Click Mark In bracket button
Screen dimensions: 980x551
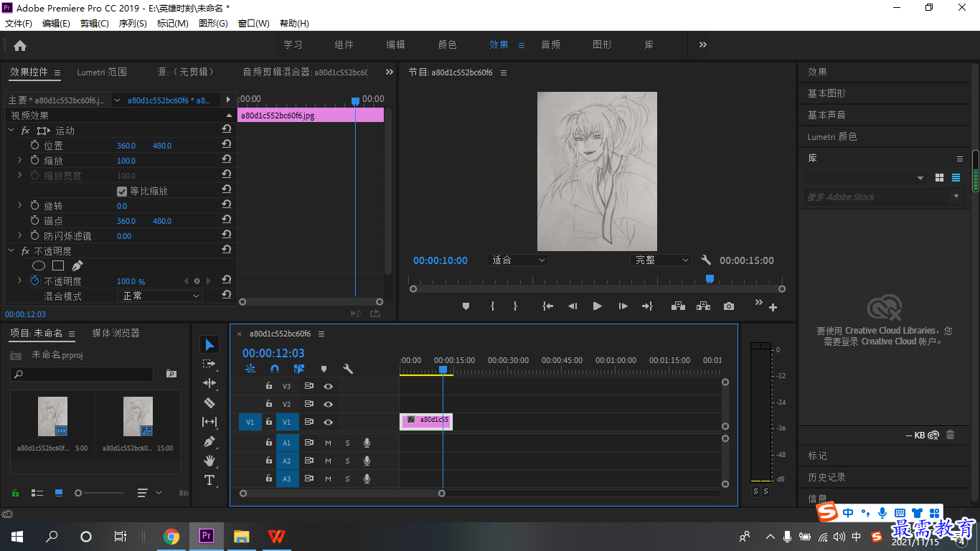pyautogui.click(x=492, y=306)
